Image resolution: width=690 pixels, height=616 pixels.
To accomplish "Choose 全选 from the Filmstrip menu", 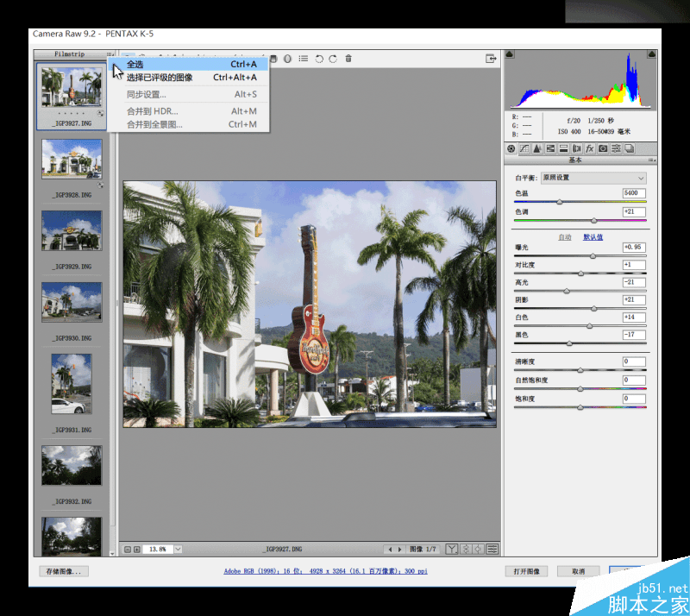I will (189, 65).
